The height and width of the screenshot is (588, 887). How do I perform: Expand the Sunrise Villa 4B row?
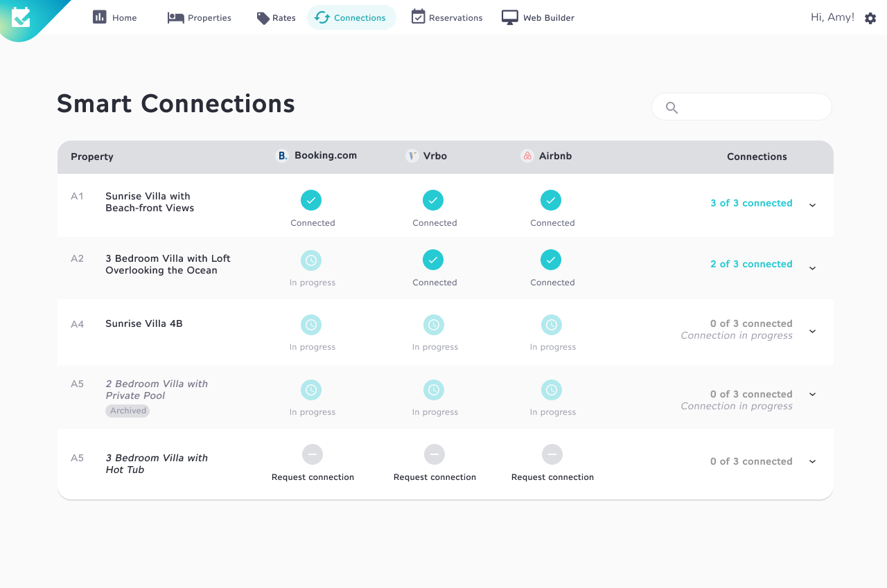pyautogui.click(x=813, y=331)
